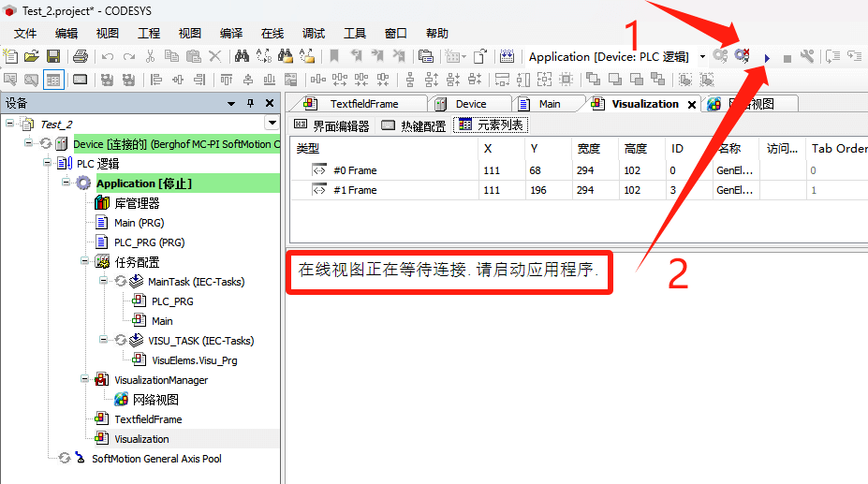Click the Login gear icon

(719, 56)
